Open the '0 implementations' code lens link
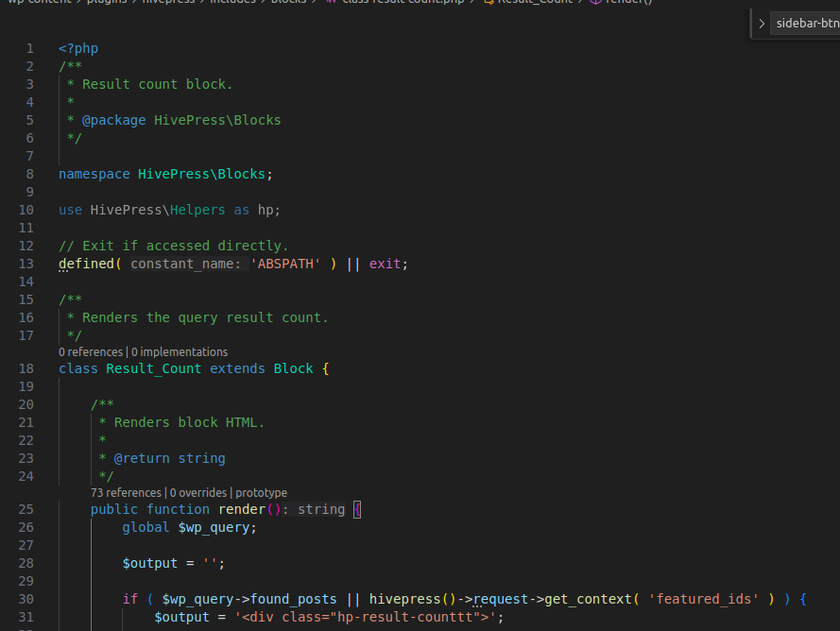This screenshot has width=840, height=631. point(179,352)
